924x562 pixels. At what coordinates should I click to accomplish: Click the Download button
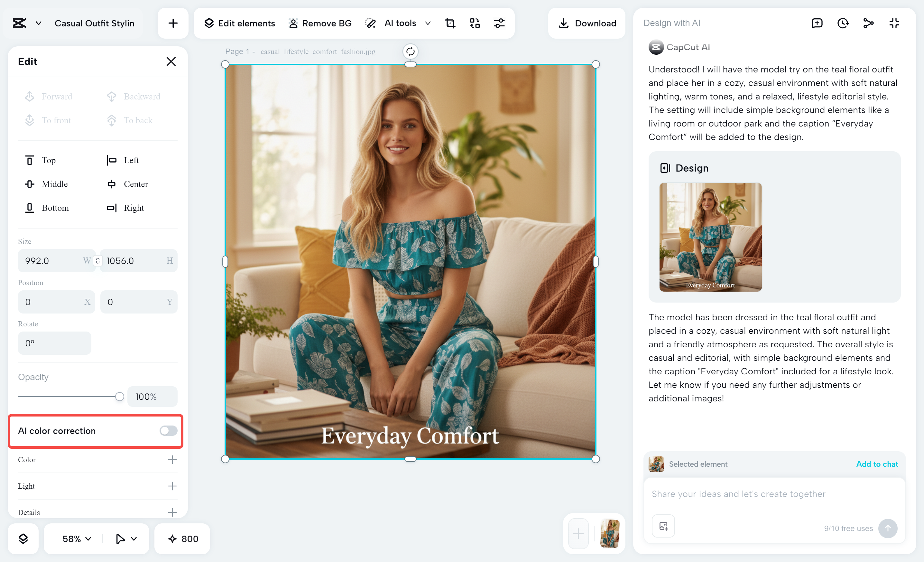tap(587, 23)
